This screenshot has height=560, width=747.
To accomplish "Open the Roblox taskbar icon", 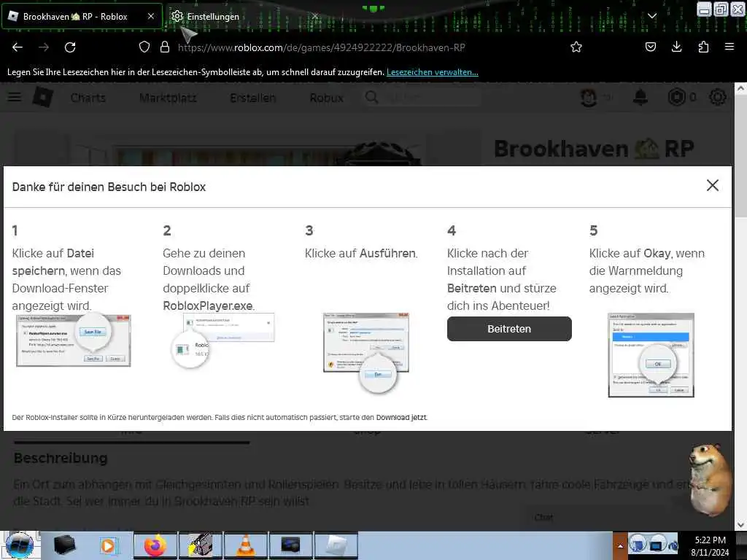I will tap(336, 545).
